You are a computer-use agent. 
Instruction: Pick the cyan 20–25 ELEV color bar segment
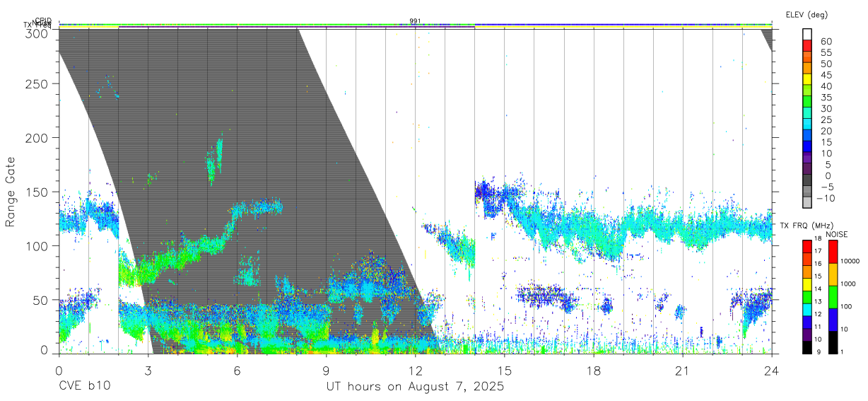(x=808, y=125)
